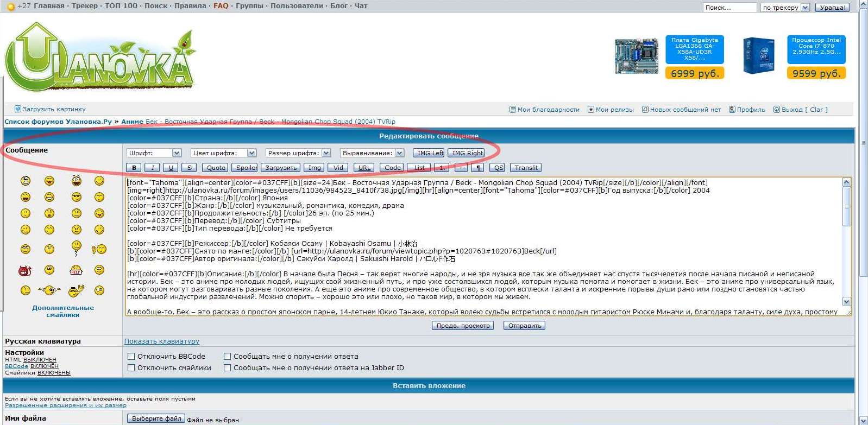Open the Intel Core i7 processor ad image
This screenshot has height=425, width=868.
[759, 56]
